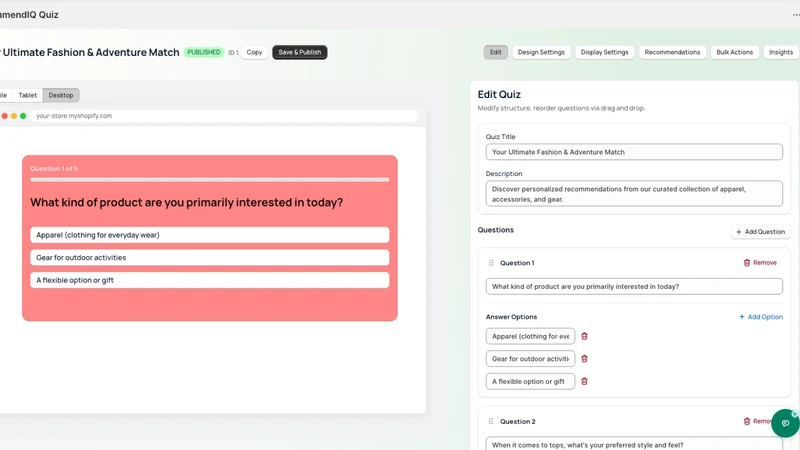
Task: Add an answer option to Question 1
Action: [x=761, y=317]
